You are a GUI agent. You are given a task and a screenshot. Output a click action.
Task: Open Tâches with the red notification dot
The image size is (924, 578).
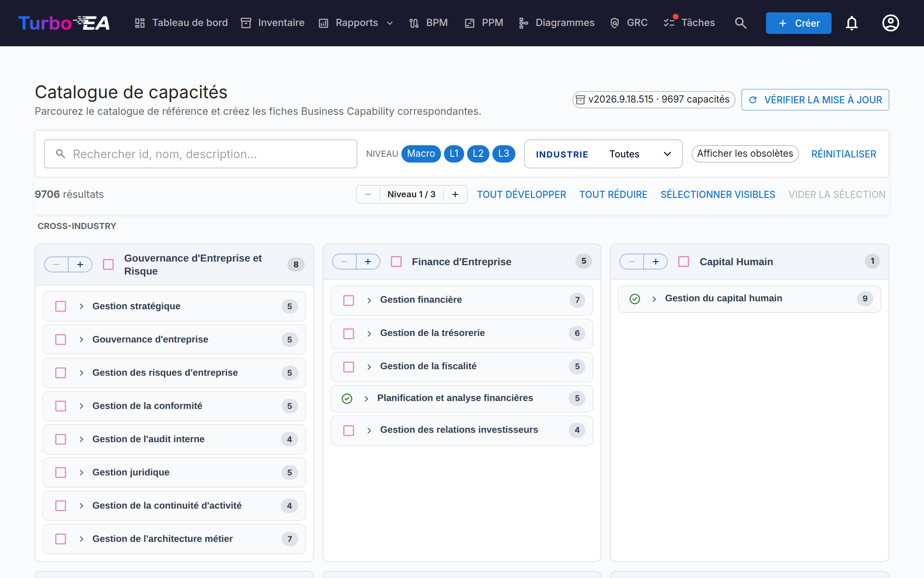coord(689,22)
